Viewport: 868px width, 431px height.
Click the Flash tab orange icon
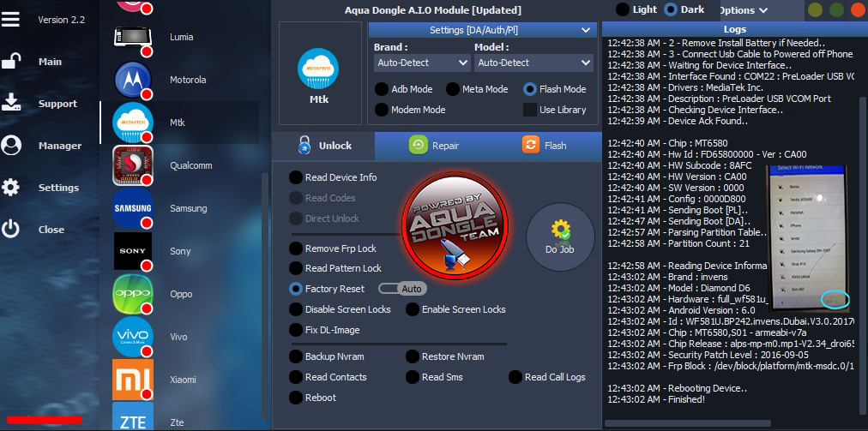pyautogui.click(x=531, y=145)
